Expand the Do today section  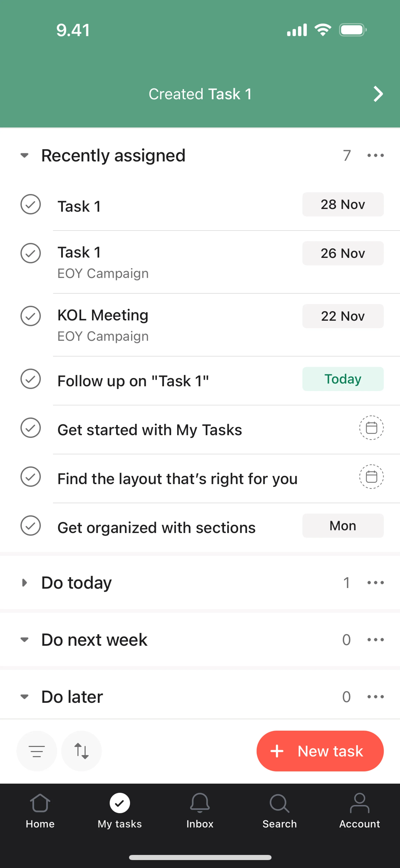[x=24, y=583]
